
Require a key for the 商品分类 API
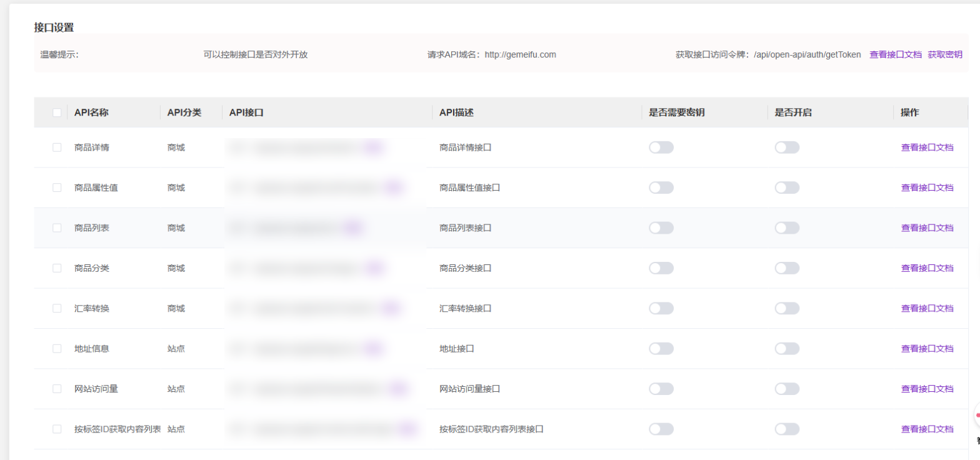[661, 268]
